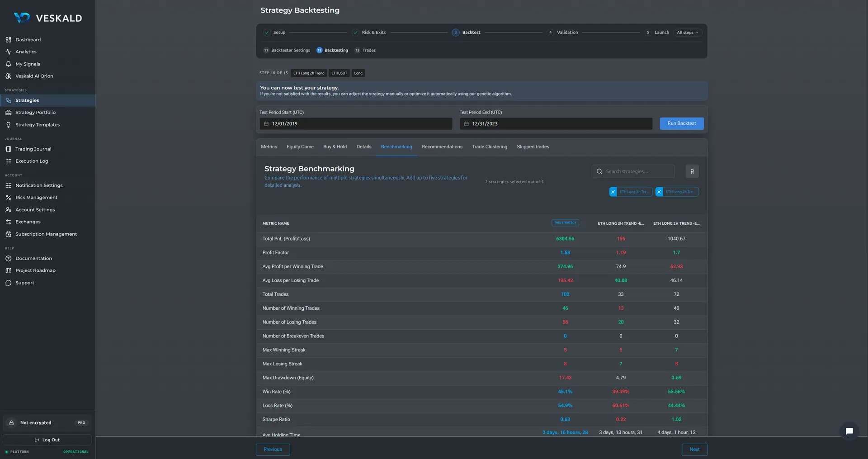868x459 pixels.
Task: Open Subscription Management icon
Action: [8, 234]
